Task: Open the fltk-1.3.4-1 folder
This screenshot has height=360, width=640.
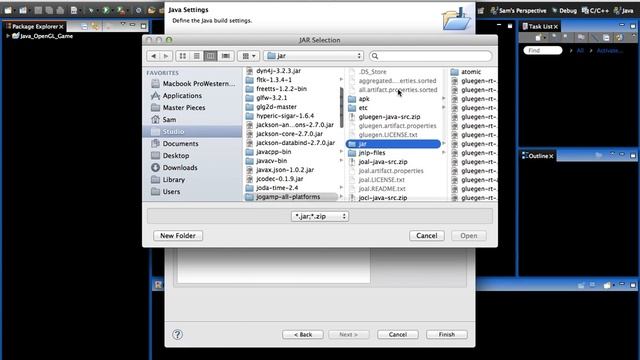Action: (274, 80)
